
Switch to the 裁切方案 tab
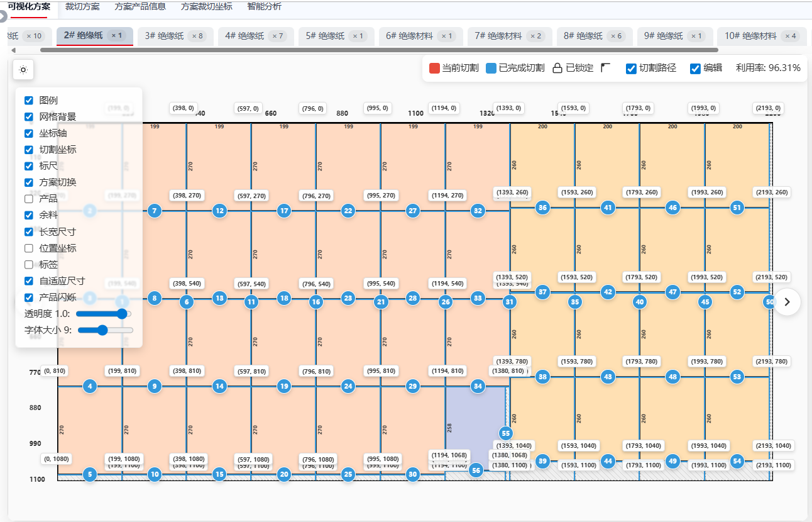click(82, 7)
